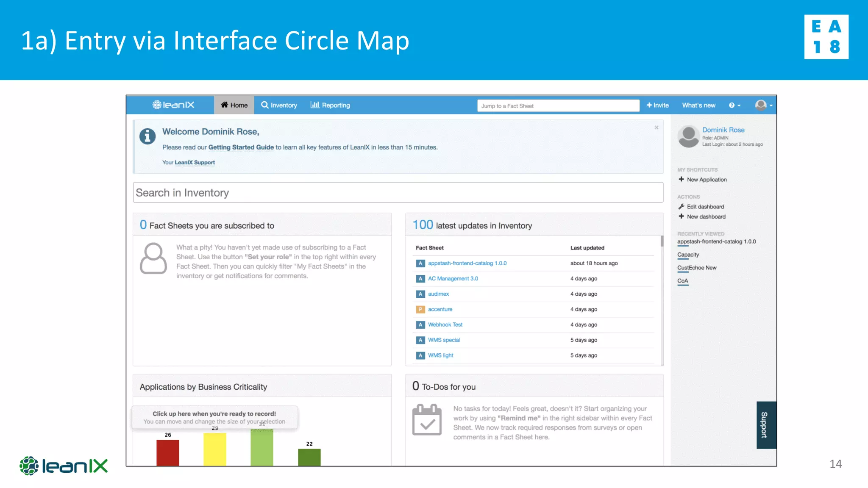Click the plus icon next to New Application
868x488 pixels.
681,179
